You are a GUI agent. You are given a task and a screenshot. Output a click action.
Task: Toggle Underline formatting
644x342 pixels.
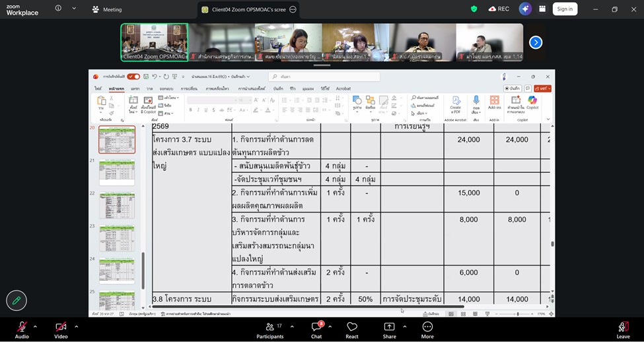coord(206,110)
